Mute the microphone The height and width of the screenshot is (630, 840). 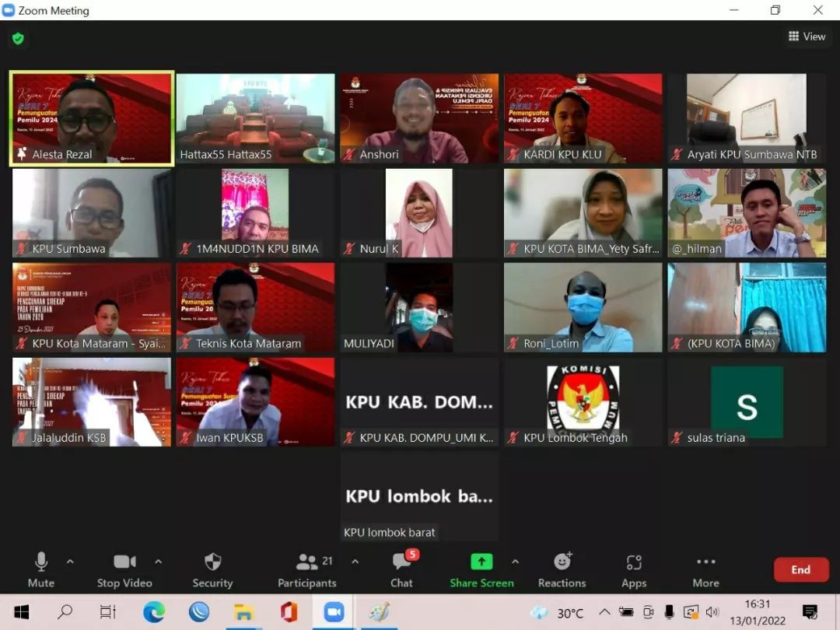(41, 569)
